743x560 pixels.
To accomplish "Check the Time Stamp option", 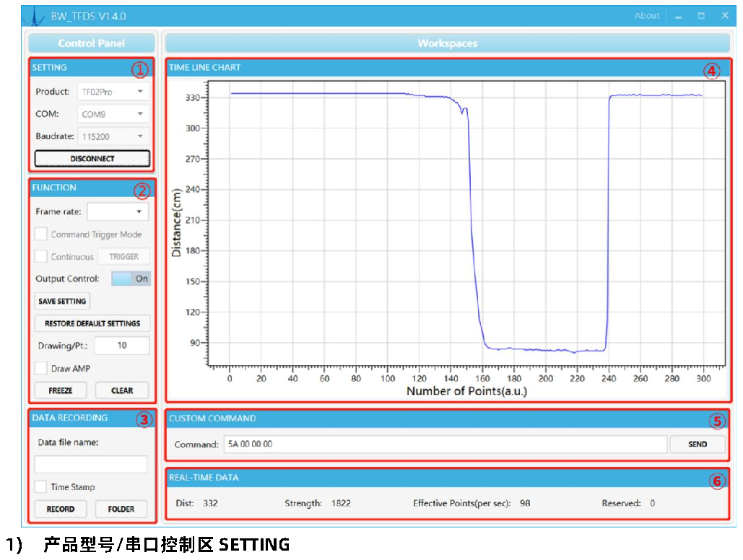I will pos(41,486).
